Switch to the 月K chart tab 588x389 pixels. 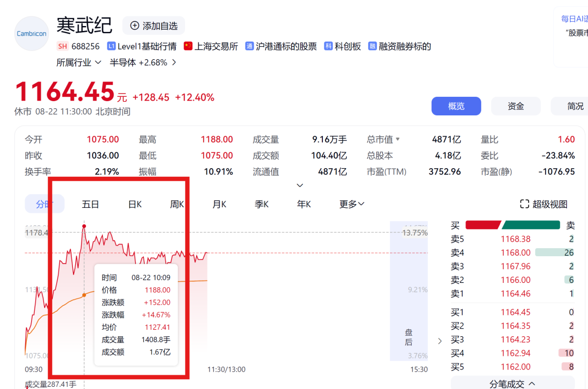219,204
